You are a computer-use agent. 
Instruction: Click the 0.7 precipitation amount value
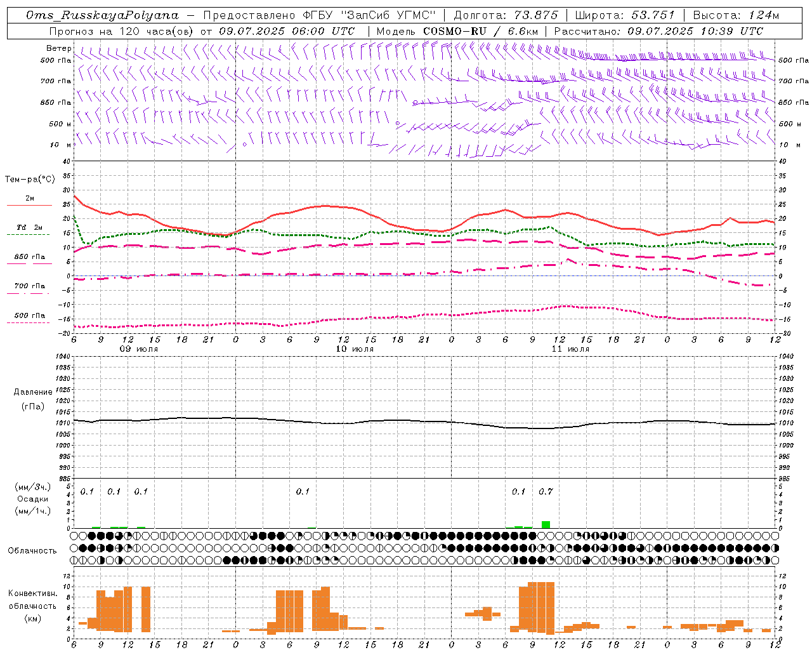pos(546,491)
